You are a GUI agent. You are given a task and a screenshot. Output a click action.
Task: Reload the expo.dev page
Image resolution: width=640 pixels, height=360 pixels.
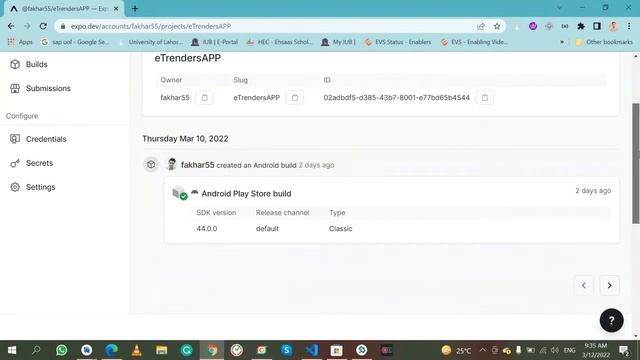coord(43,26)
